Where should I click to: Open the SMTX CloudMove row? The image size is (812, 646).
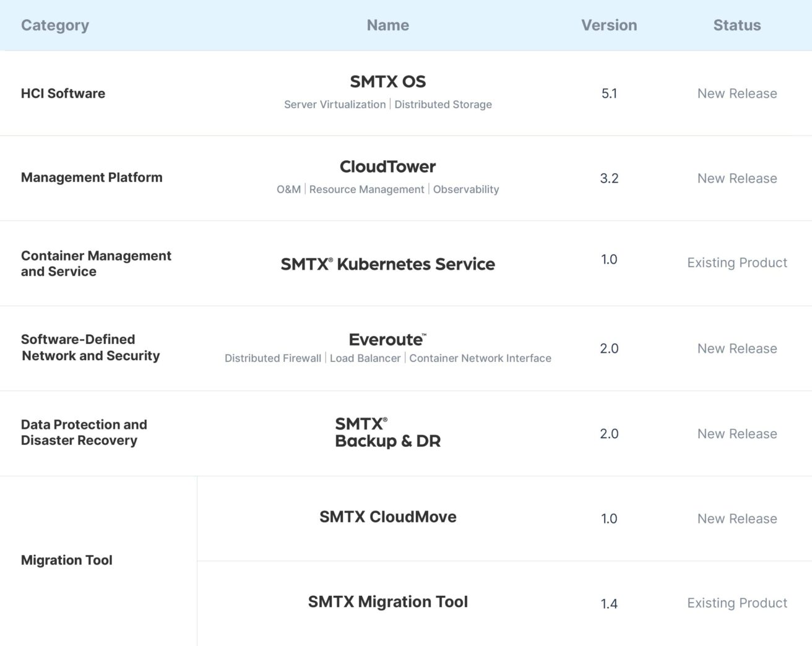(387, 517)
